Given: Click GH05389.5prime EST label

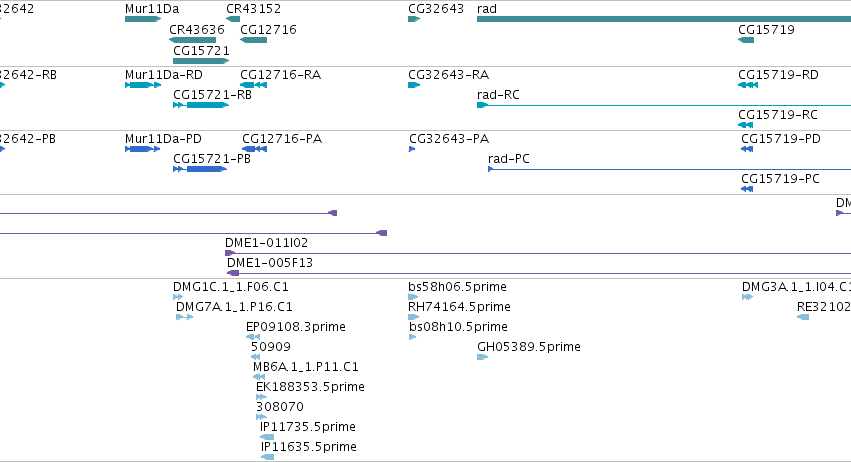Looking at the screenshot, I should 529,346.
